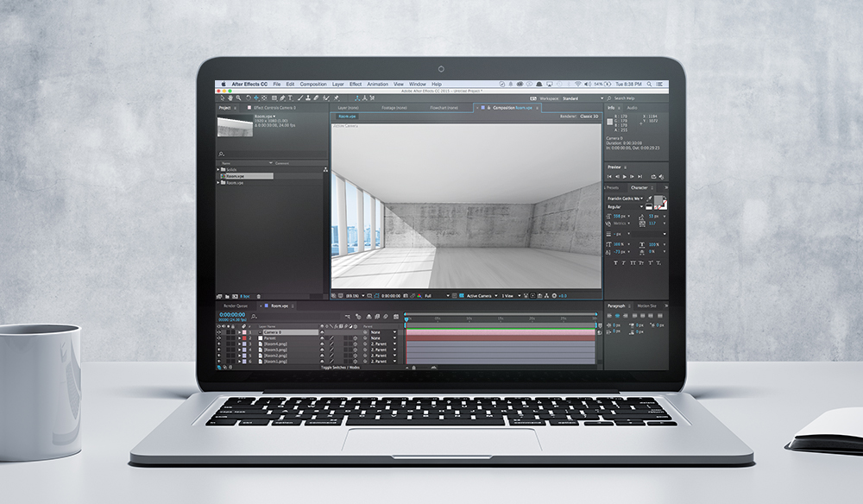Hide the [Room4.png] layer
The image size is (863, 504).
click(218, 344)
